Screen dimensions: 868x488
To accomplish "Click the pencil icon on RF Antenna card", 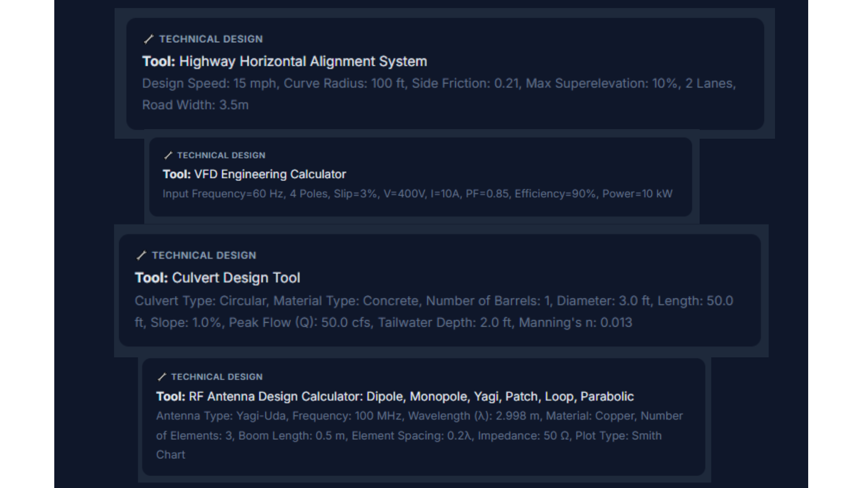I will pos(162,377).
